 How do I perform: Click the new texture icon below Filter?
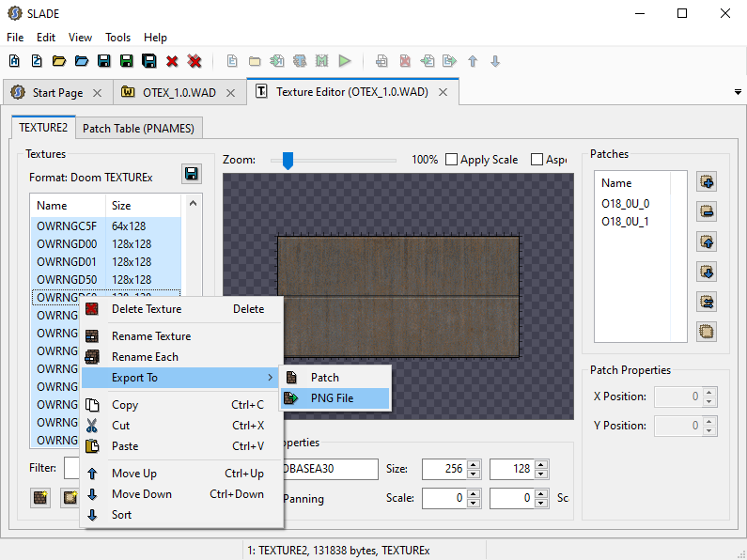click(x=40, y=498)
